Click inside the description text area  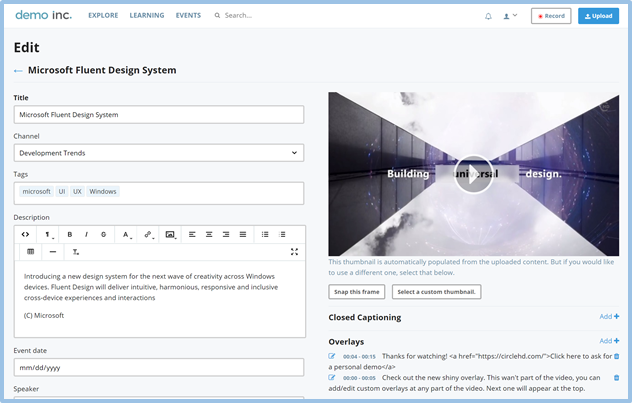pos(160,299)
